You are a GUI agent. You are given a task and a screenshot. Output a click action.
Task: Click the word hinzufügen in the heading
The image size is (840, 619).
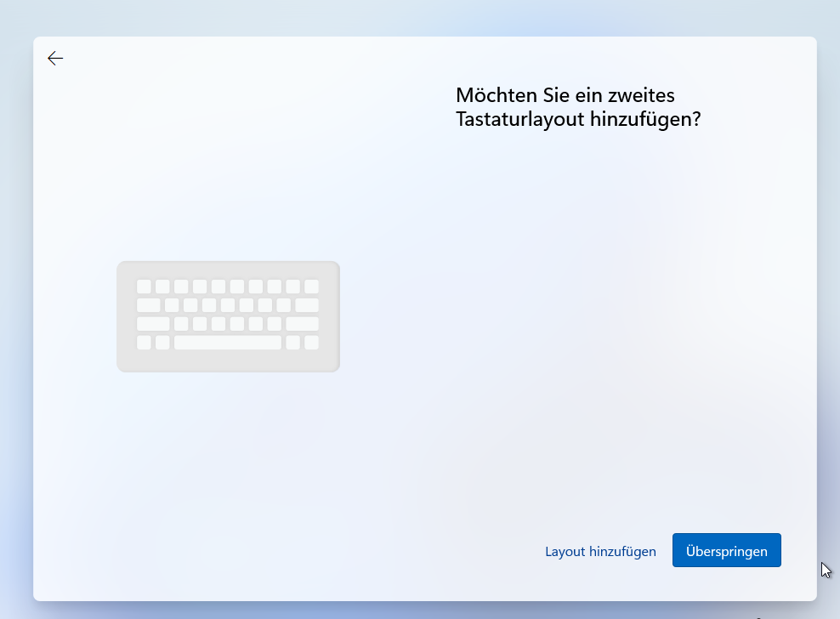tap(640, 120)
